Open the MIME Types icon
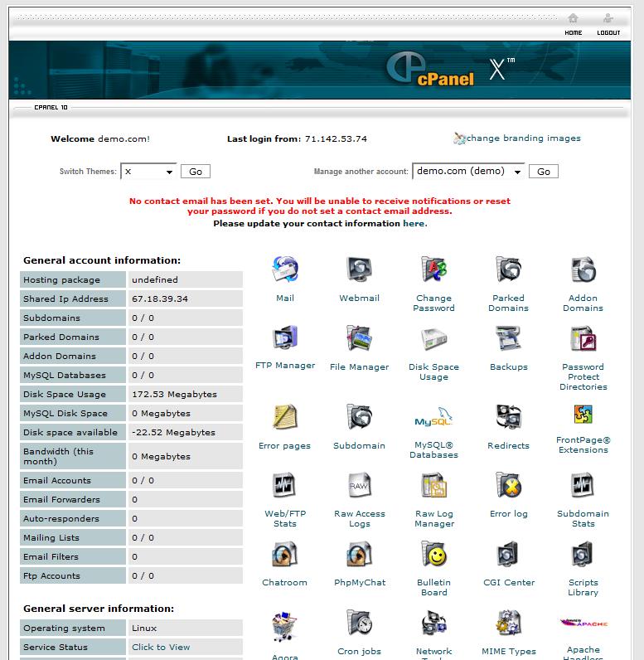This screenshot has height=660, width=644. pos(508,623)
